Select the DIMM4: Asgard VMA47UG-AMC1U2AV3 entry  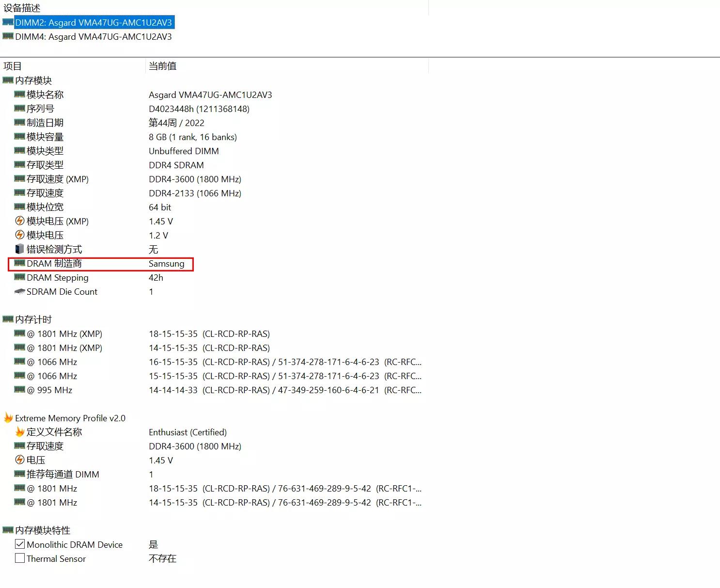coord(94,36)
